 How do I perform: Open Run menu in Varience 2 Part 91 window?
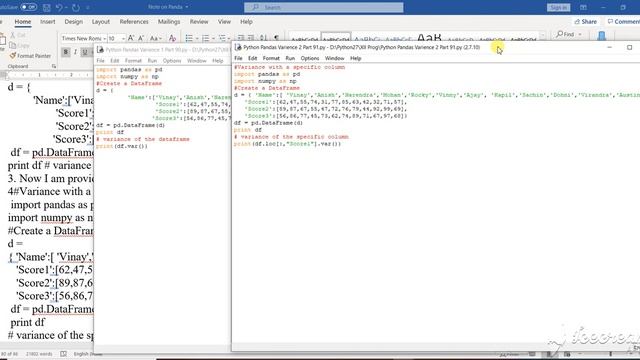[290, 58]
